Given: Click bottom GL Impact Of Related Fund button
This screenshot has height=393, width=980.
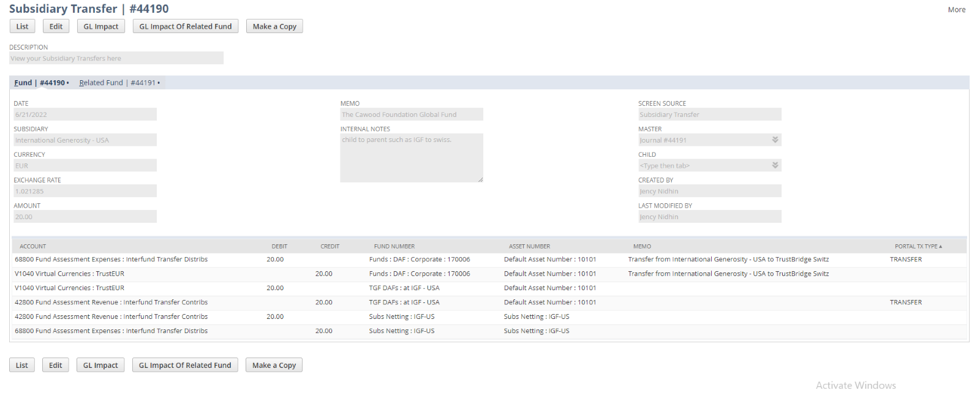Looking at the screenshot, I should (x=185, y=365).
